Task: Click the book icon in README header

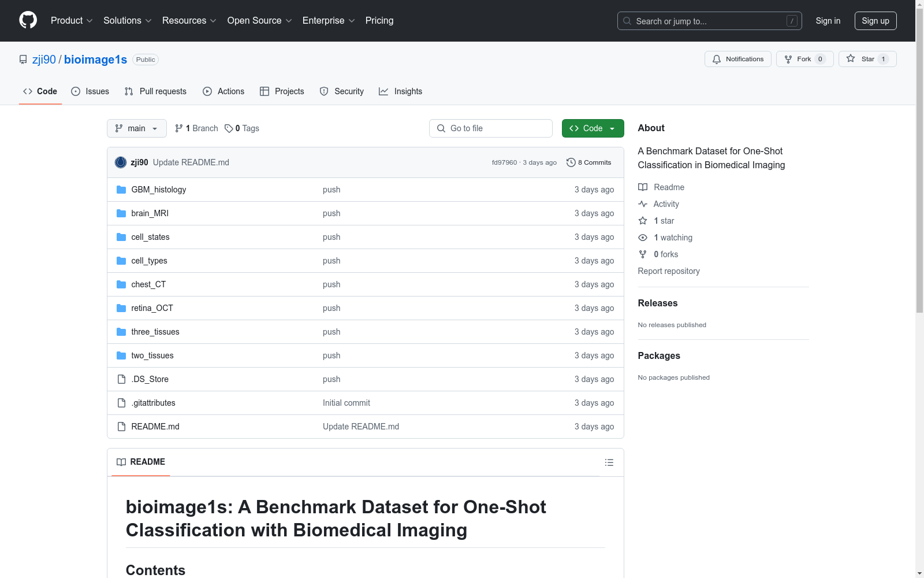Action: [121, 462]
